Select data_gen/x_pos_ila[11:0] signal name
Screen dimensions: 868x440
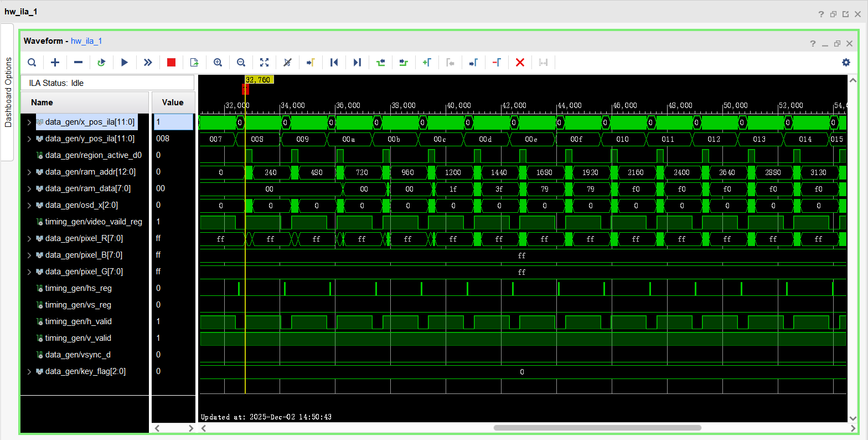[90, 122]
